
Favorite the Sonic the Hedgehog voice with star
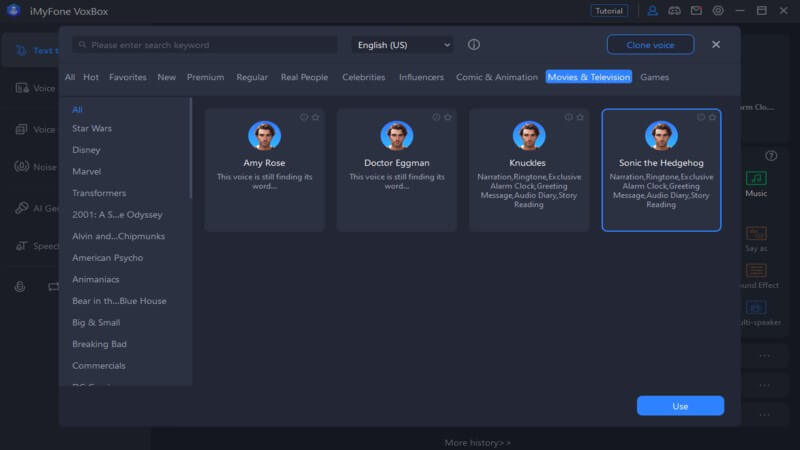tap(712, 117)
